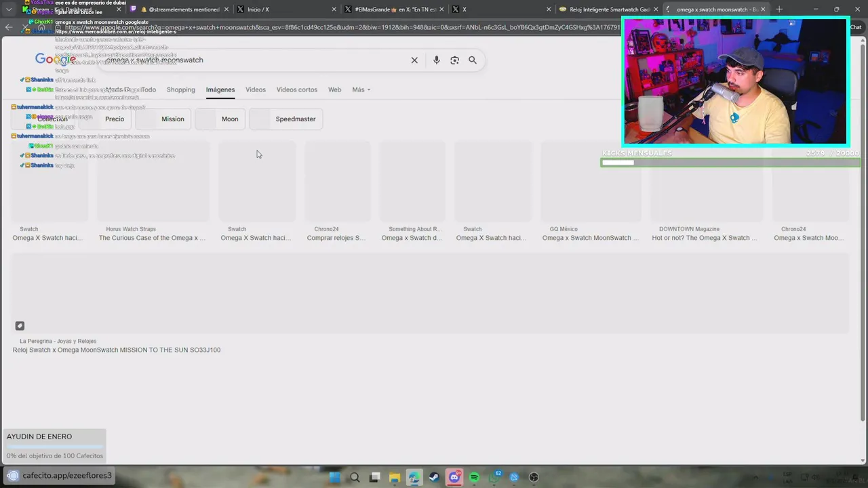Filter images by Precio chip
Image resolution: width=868 pixels, height=488 pixels.
(104, 119)
